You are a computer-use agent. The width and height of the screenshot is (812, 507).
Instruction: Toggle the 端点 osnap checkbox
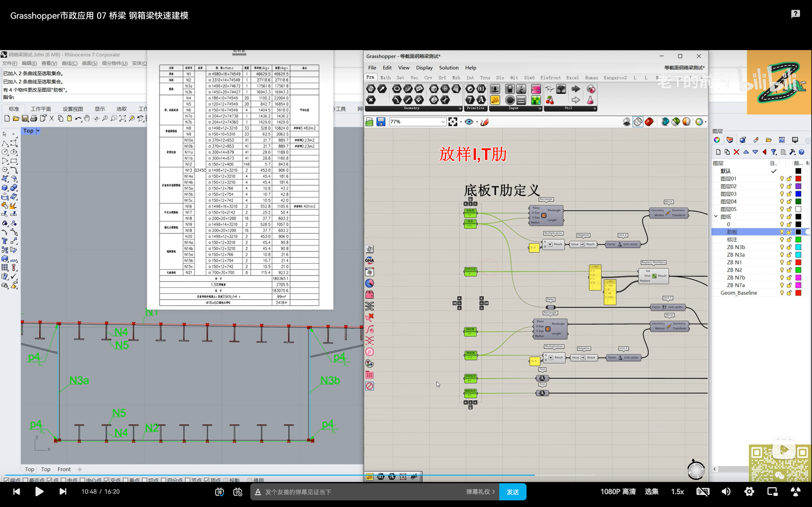click(x=6, y=480)
